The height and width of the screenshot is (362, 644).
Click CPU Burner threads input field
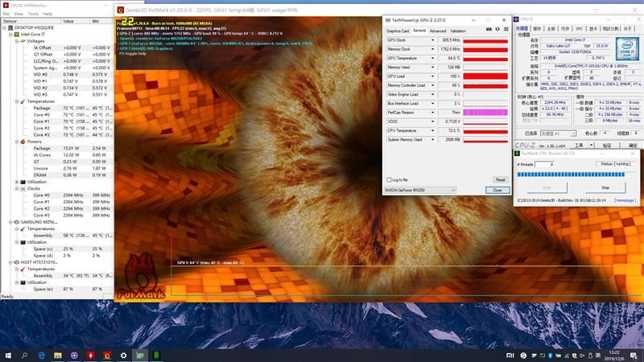click(544, 164)
